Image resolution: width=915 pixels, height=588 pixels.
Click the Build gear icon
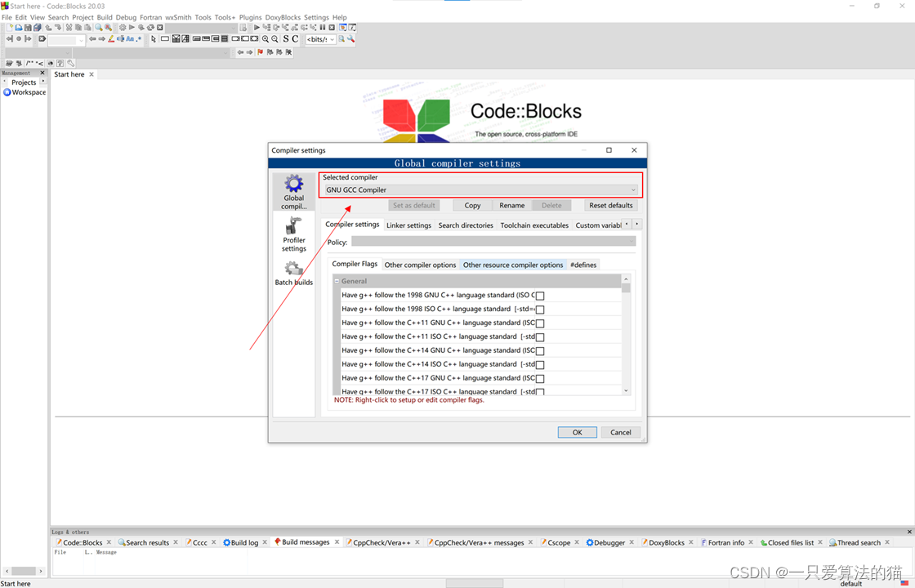[123, 28]
